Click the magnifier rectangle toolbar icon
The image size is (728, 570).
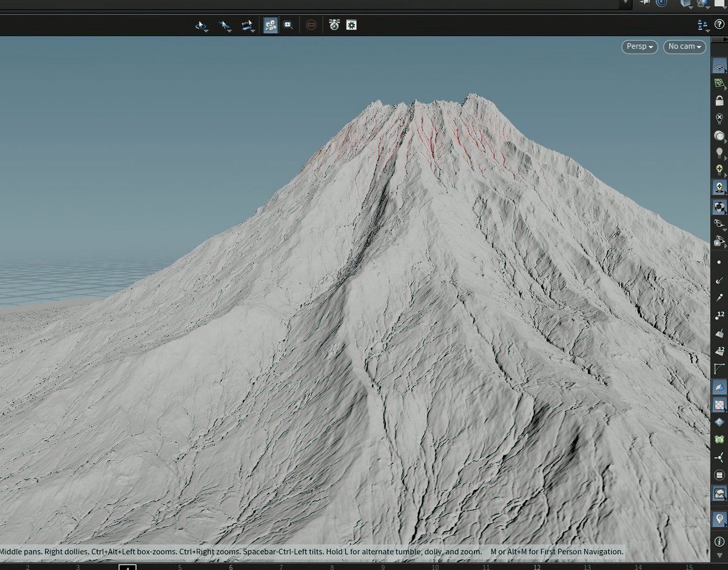(x=289, y=25)
